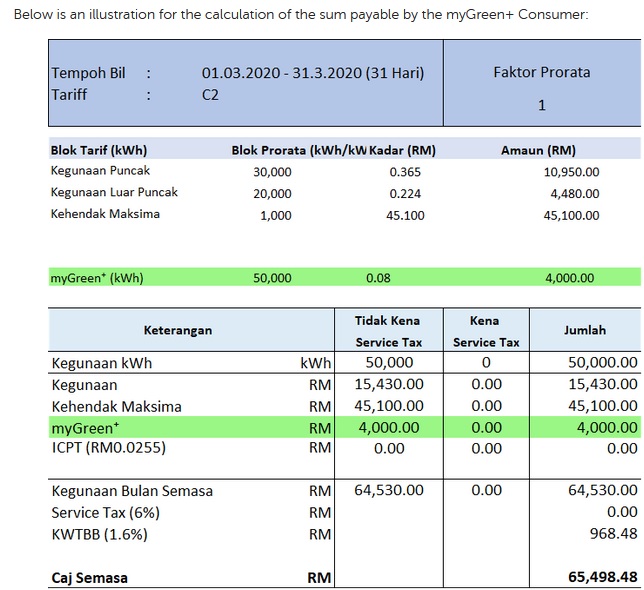Click the Keterangan column header
Screen dimensions: 644x590
[x=178, y=330]
